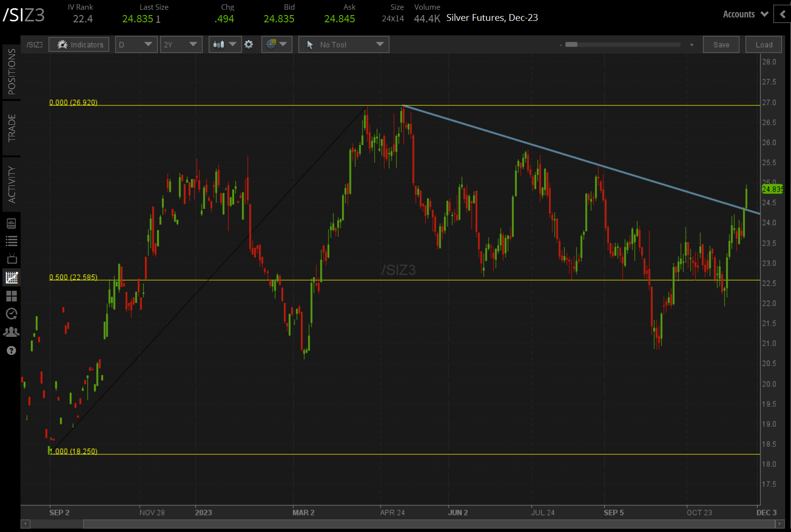The height and width of the screenshot is (532, 791).
Task: Click the horizontal chart scrollbar thumb
Action: [x=429, y=524]
